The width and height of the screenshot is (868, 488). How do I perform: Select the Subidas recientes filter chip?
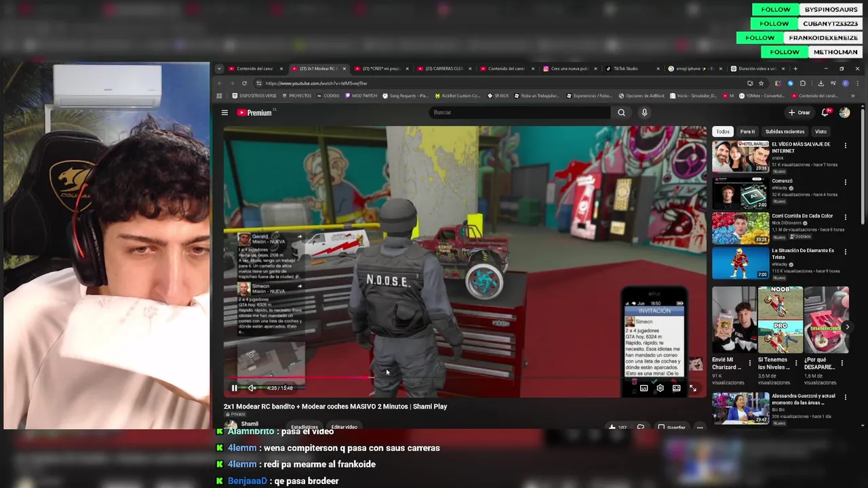click(x=785, y=131)
